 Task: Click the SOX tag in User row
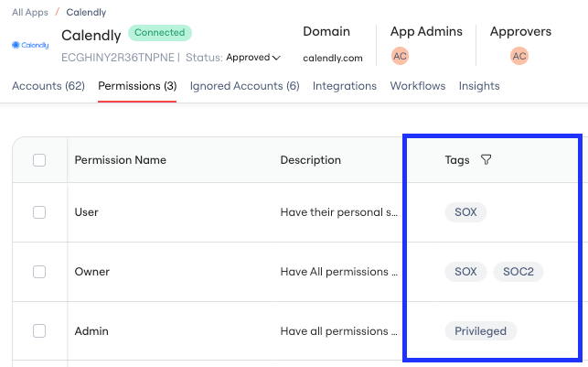click(465, 212)
